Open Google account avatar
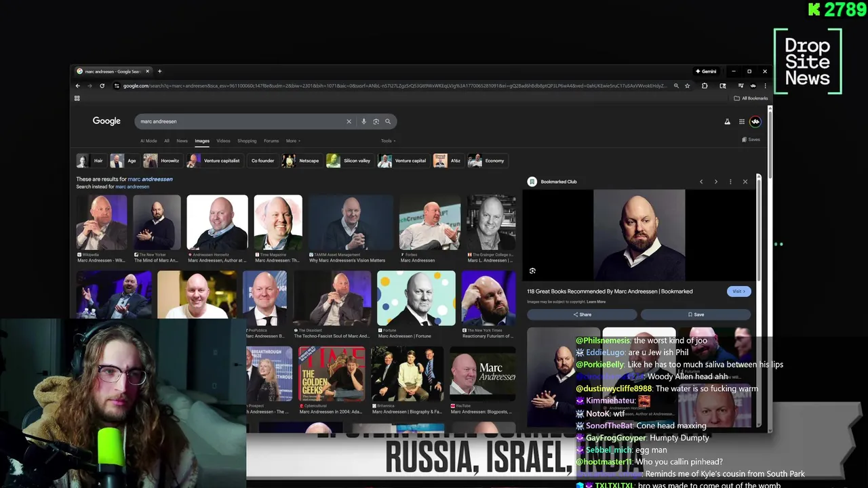Image resolution: width=868 pixels, height=488 pixels. click(x=755, y=122)
